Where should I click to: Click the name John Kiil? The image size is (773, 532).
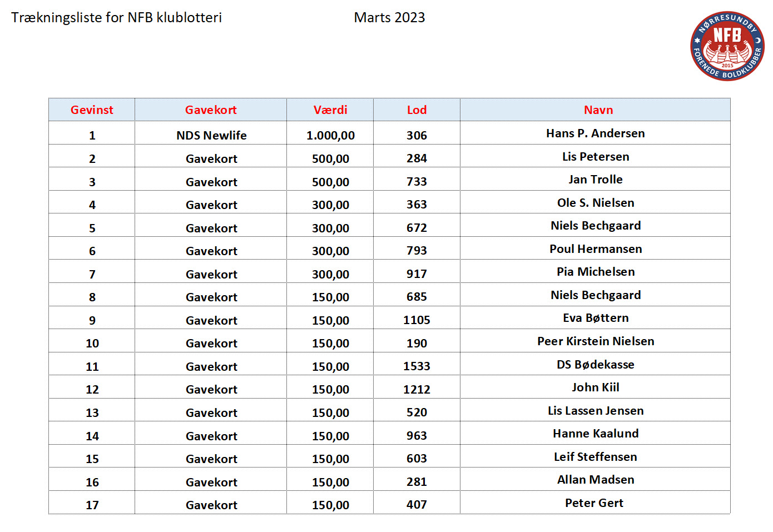click(596, 387)
